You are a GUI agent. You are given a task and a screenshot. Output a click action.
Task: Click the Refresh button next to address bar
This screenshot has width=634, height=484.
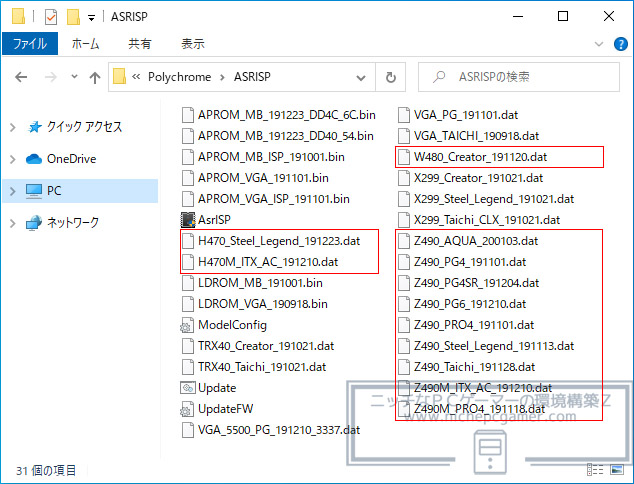391,77
